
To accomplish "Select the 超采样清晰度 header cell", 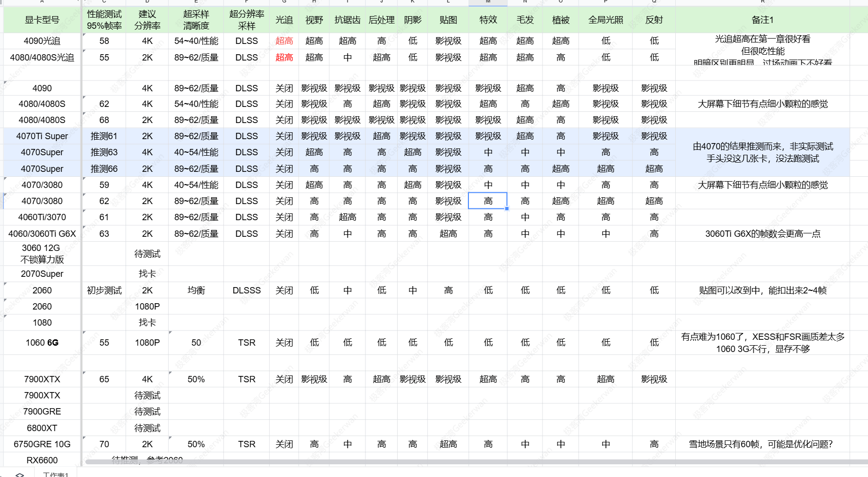I will [196, 20].
